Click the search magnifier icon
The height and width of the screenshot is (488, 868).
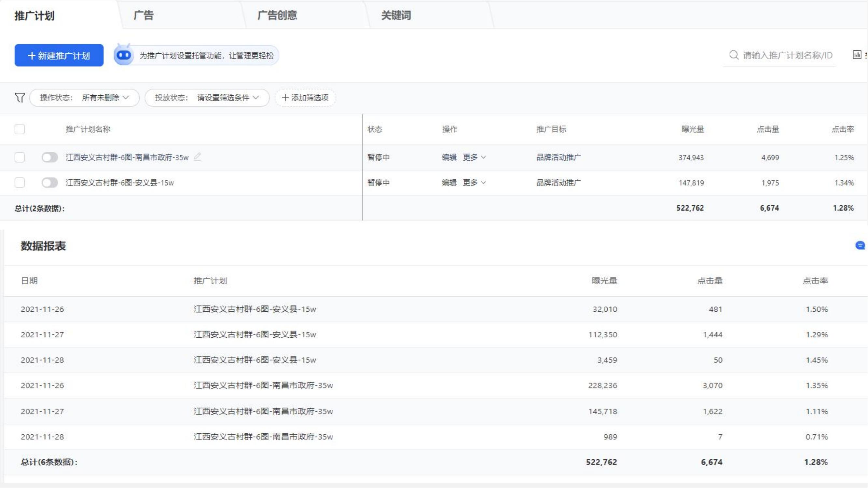click(x=734, y=55)
